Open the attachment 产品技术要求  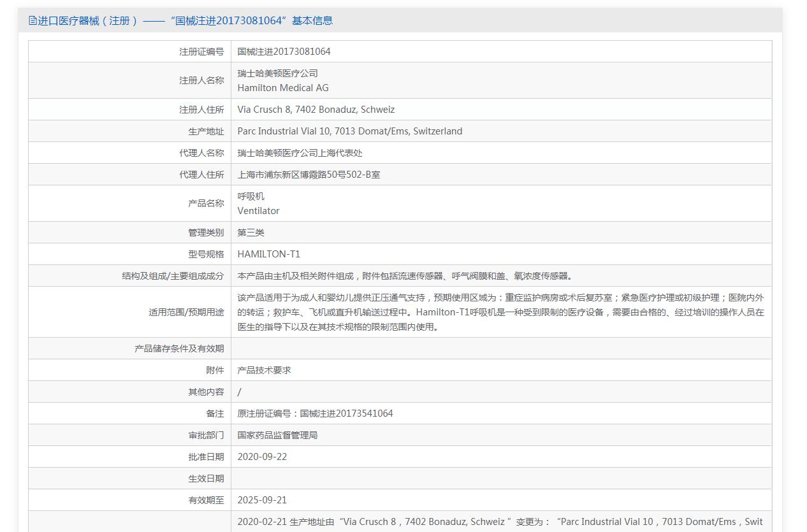click(265, 370)
